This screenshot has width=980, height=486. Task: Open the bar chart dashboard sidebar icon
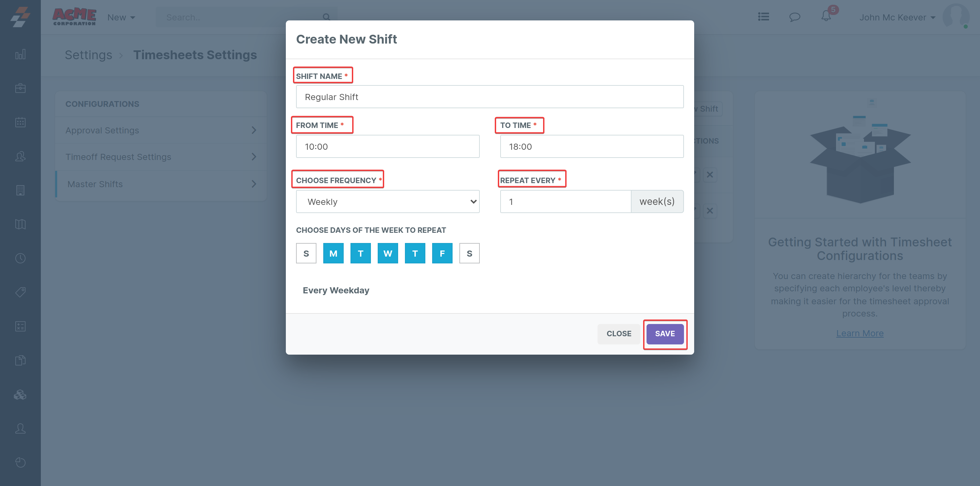click(20, 54)
